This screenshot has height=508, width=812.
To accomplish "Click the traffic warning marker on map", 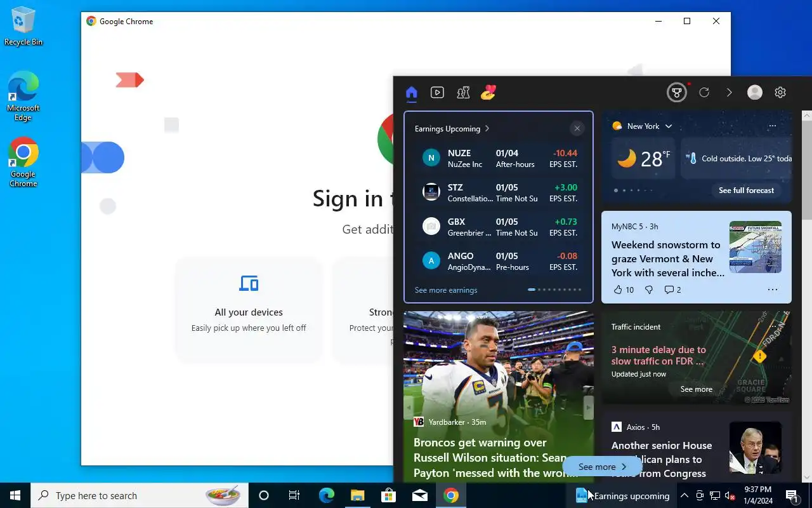I will click(x=759, y=356).
